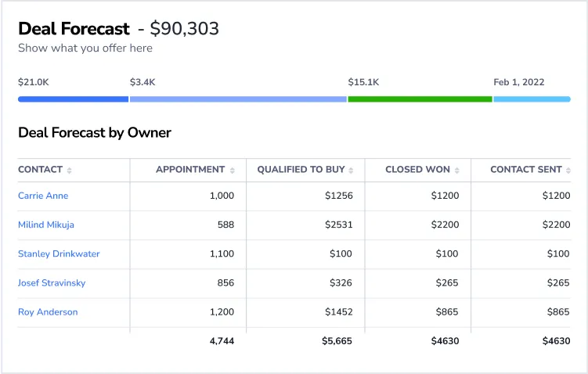Select the $5,665 Qualified To Buy total
588x374 pixels.
pyautogui.click(x=337, y=341)
